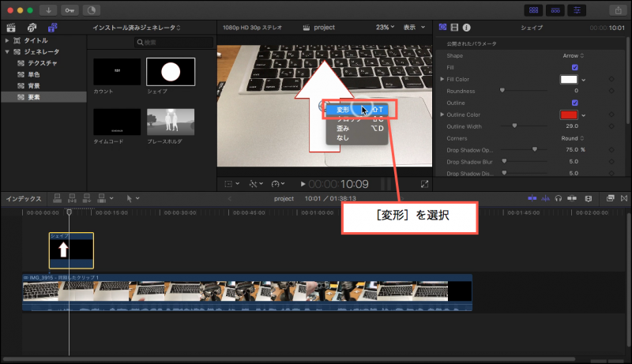The image size is (632, 364).
Task: Open the keyword editor key icon
Action: tap(70, 10)
